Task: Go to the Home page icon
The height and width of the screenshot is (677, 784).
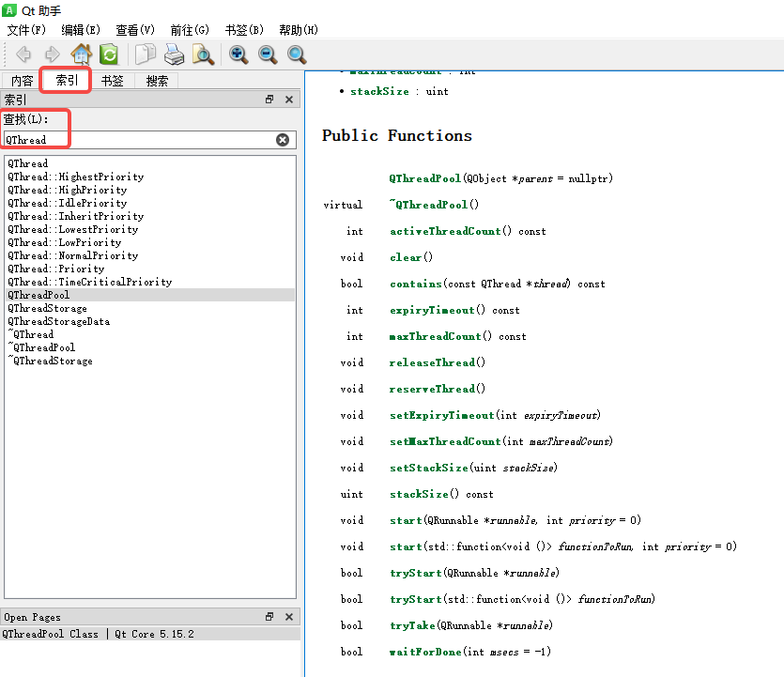Action: pos(82,54)
